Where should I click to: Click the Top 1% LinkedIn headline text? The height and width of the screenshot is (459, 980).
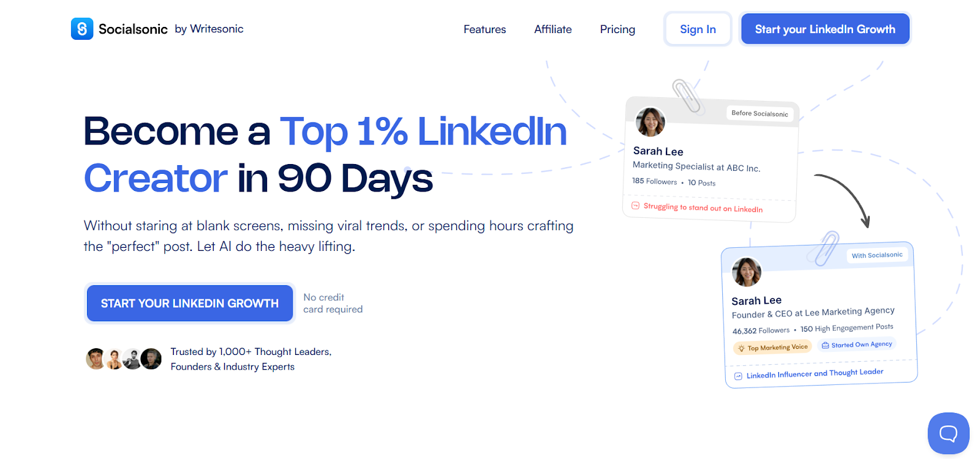coord(423,131)
